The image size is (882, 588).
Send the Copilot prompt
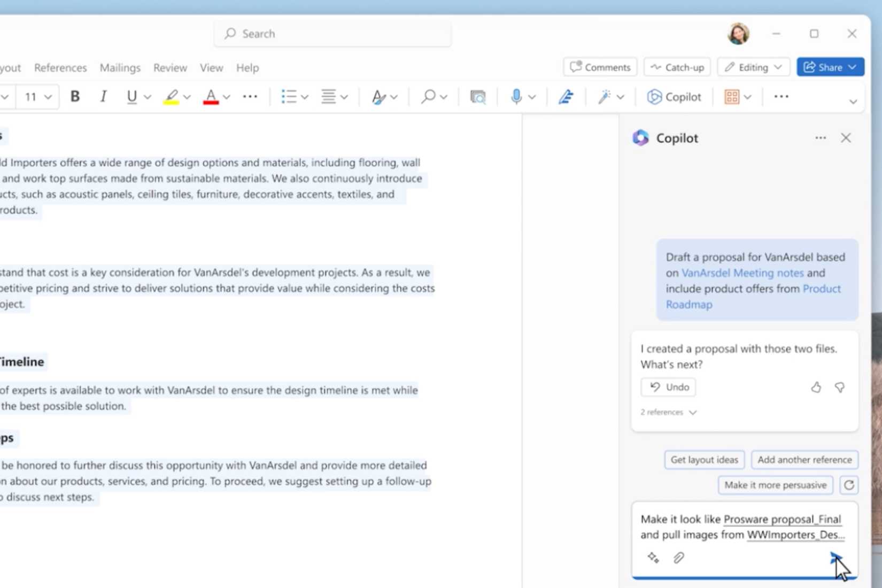(x=835, y=558)
